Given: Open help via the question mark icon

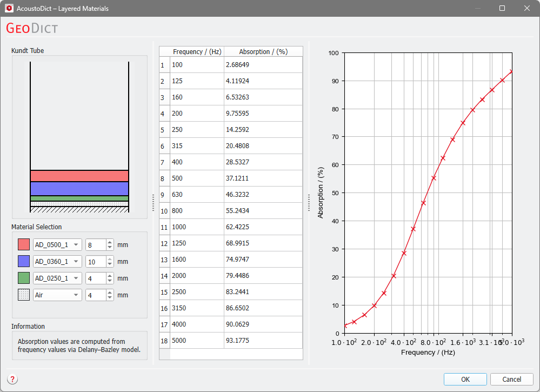Looking at the screenshot, I should [x=12, y=380].
